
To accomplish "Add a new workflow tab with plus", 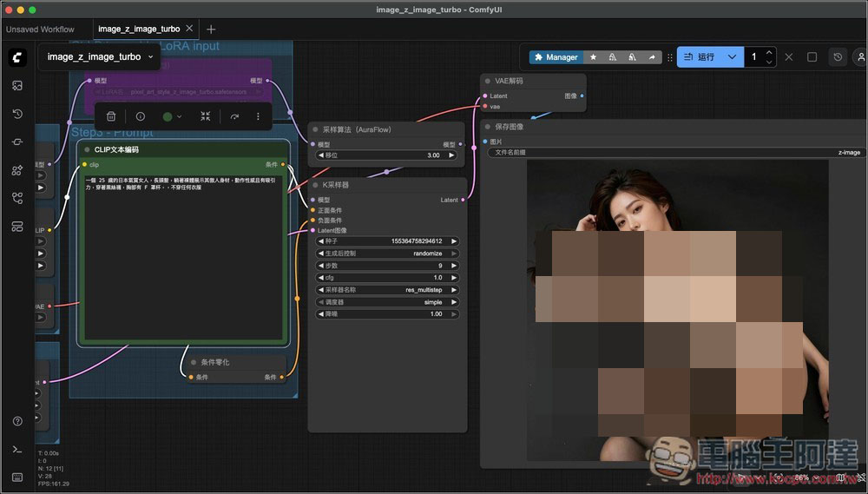I will click(211, 29).
